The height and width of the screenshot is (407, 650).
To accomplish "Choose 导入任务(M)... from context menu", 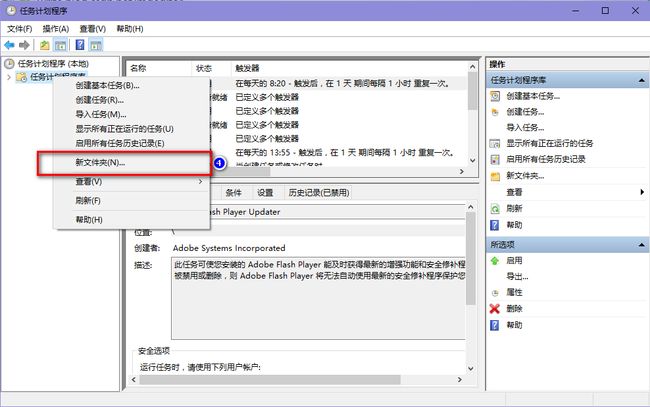I will [x=131, y=114].
